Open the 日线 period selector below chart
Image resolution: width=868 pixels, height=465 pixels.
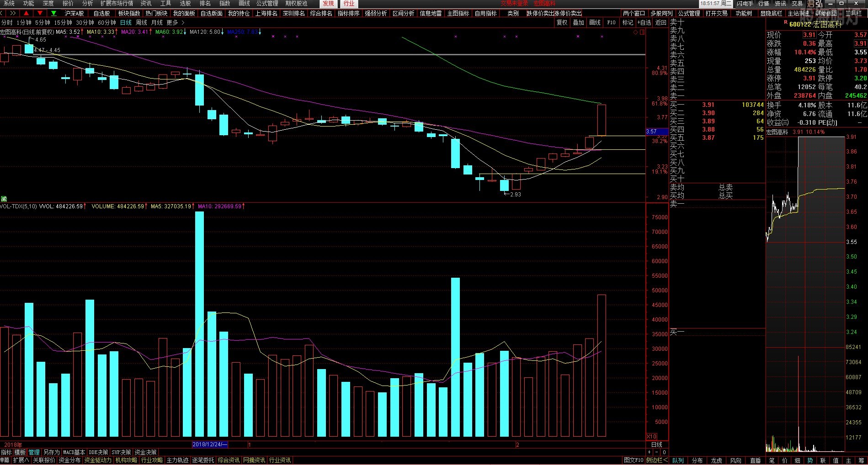(656, 445)
